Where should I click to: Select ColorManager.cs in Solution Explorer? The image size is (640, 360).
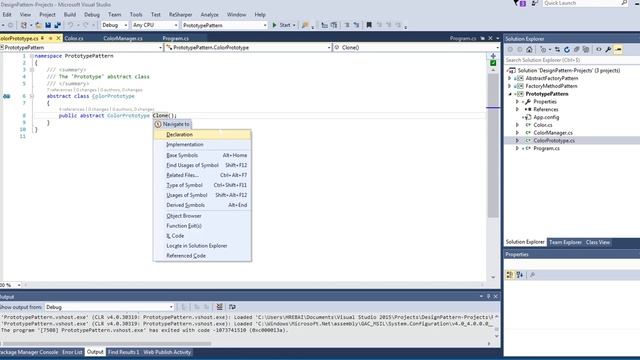pyautogui.click(x=553, y=133)
